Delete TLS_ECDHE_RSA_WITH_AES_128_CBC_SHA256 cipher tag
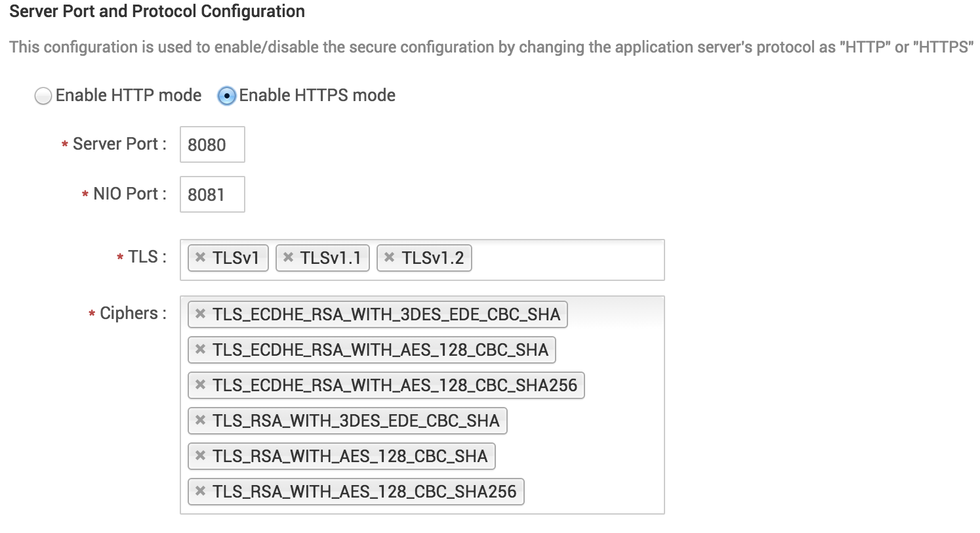The image size is (980, 533). pos(201,385)
